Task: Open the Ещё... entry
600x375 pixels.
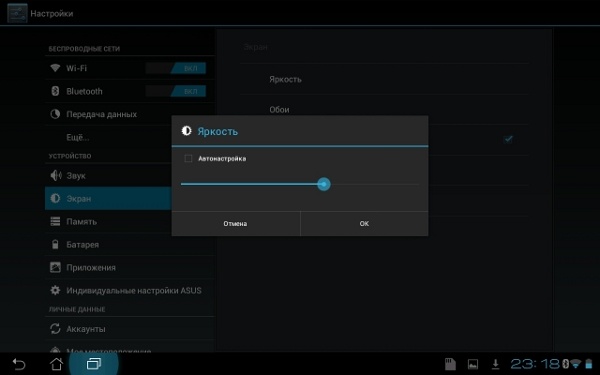Action: 108,137
